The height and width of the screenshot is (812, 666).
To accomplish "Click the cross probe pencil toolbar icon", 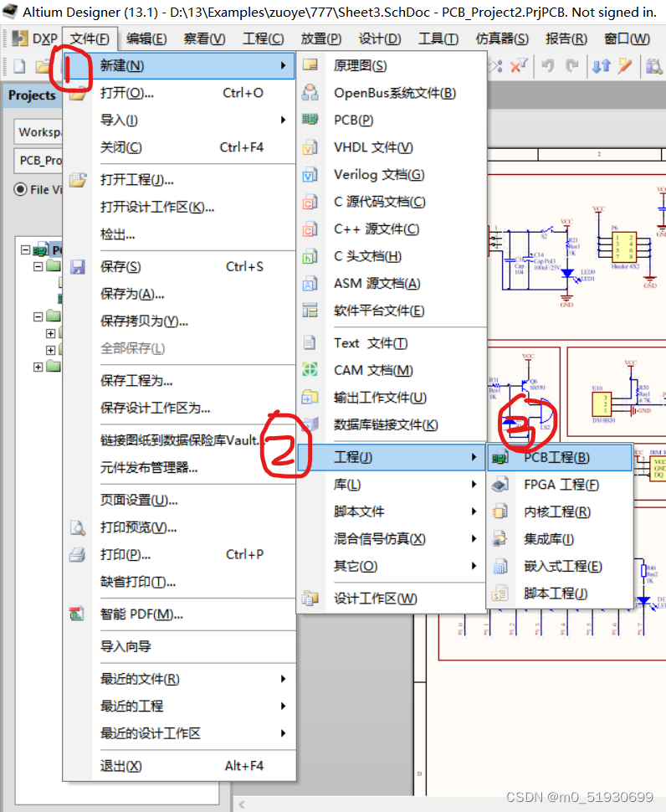I will point(625,66).
